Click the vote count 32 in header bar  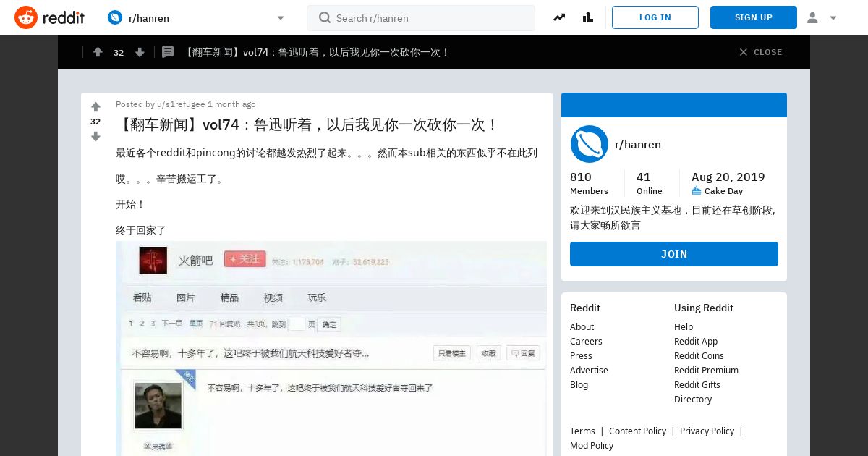[119, 52]
